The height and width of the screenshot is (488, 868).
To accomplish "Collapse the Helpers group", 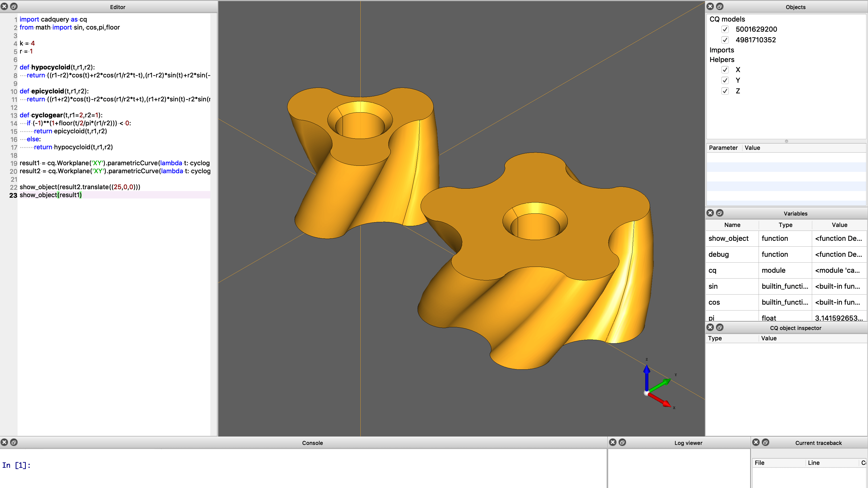I will [722, 60].
